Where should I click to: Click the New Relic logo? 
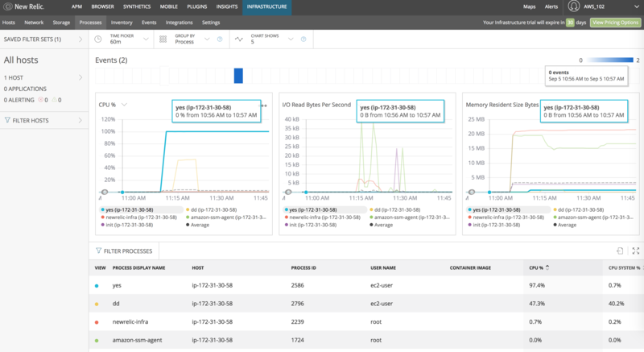(23, 6)
